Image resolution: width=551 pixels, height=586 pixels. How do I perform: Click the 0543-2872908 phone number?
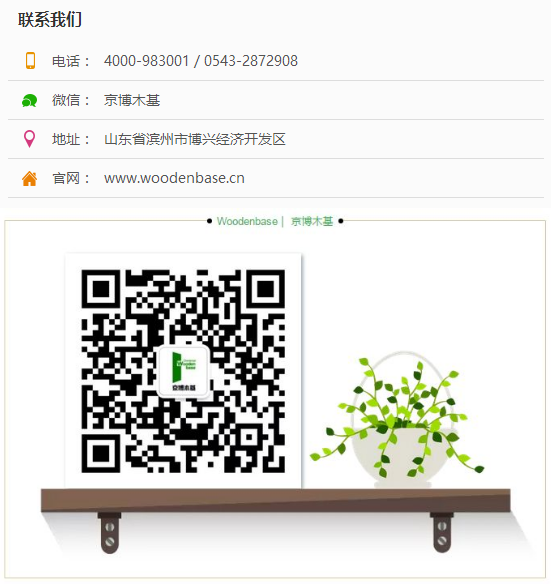pyautogui.click(x=251, y=61)
